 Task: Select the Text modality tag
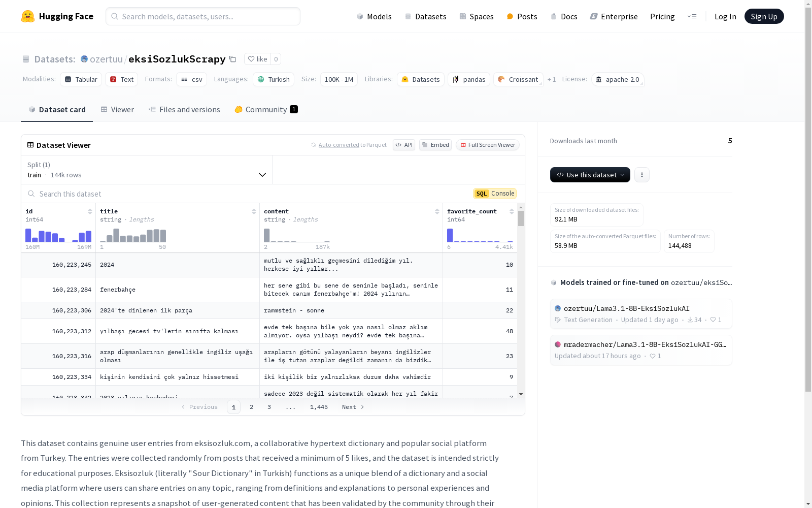(122, 79)
